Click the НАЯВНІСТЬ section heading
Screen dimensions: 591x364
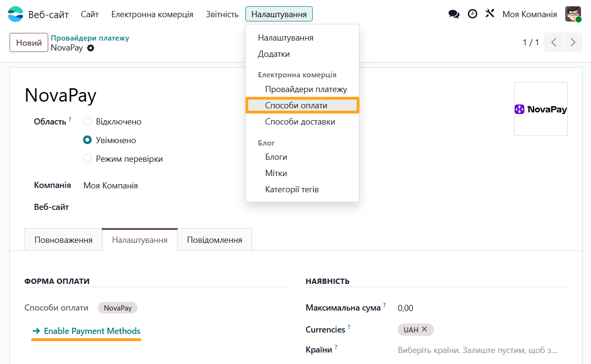click(327, 281)
